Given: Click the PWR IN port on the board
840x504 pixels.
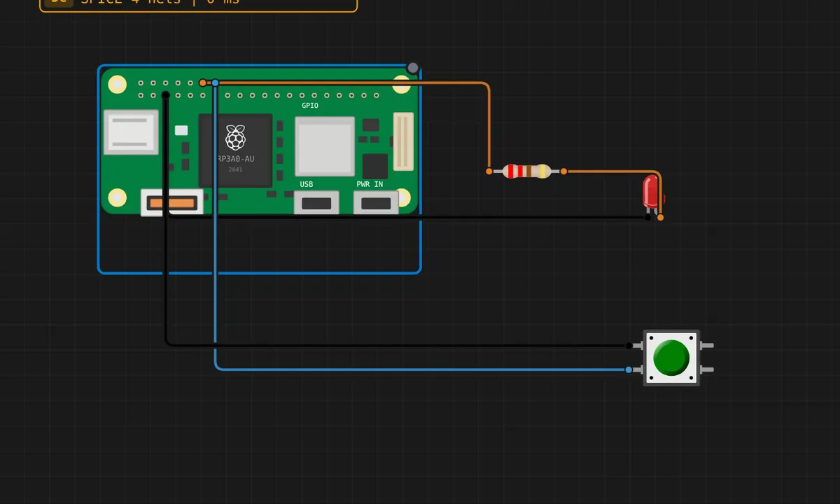Looking at the screenshot, I should [x=376, y=204].
